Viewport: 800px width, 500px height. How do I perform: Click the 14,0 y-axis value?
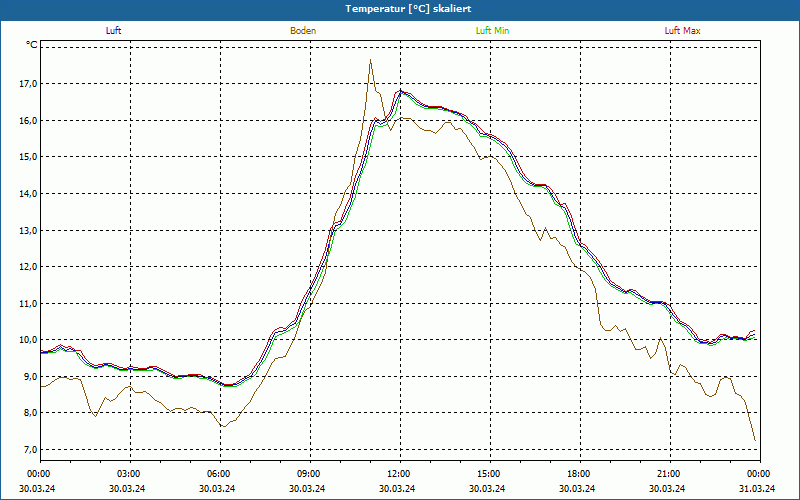pyautogui.click(x=30, y=193)
